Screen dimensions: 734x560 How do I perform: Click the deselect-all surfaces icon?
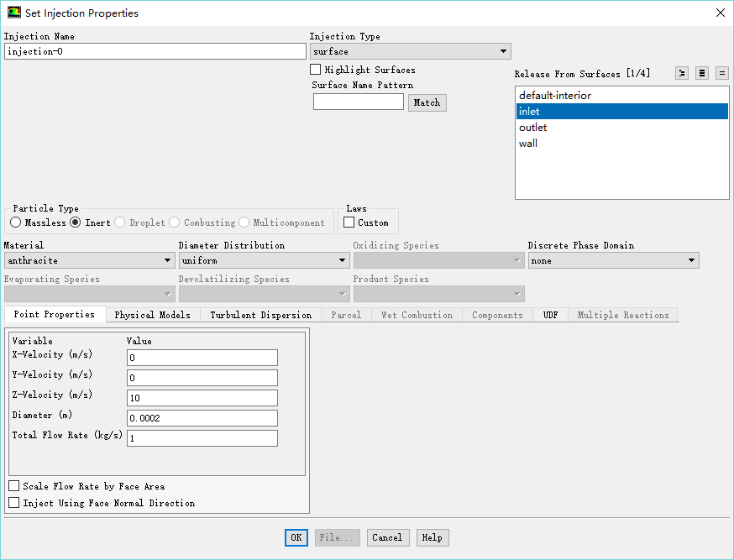pos(722,74)
